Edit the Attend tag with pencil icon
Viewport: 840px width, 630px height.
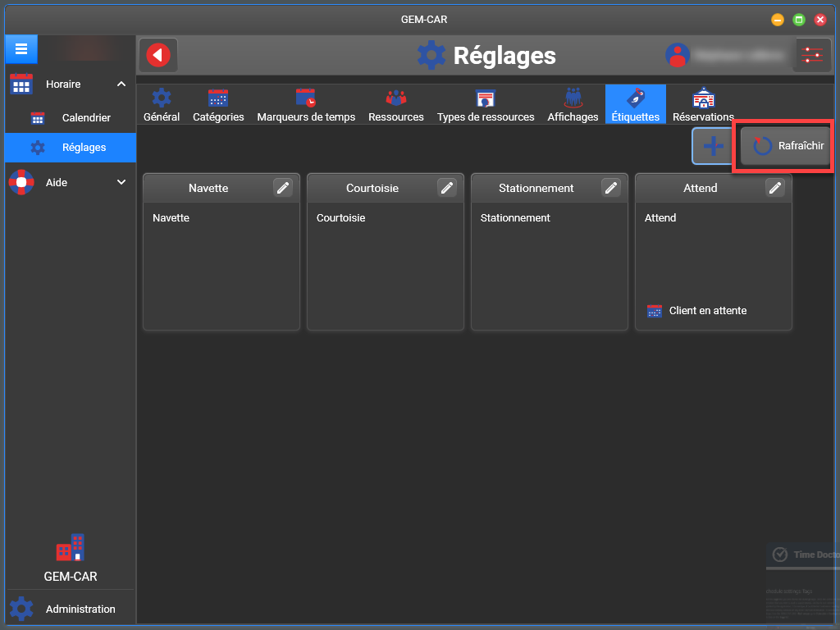tap(774, 188)
